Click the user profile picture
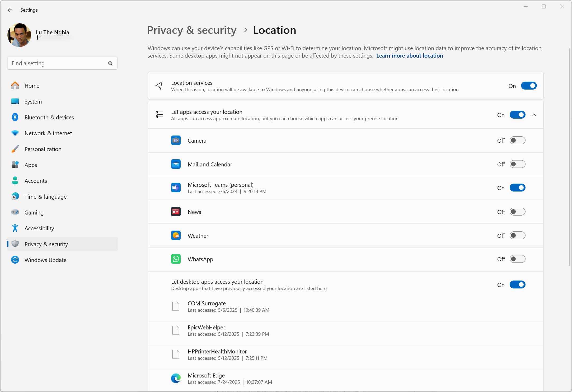This screenshot has width=572, height=392. click(x=19, y=35)
